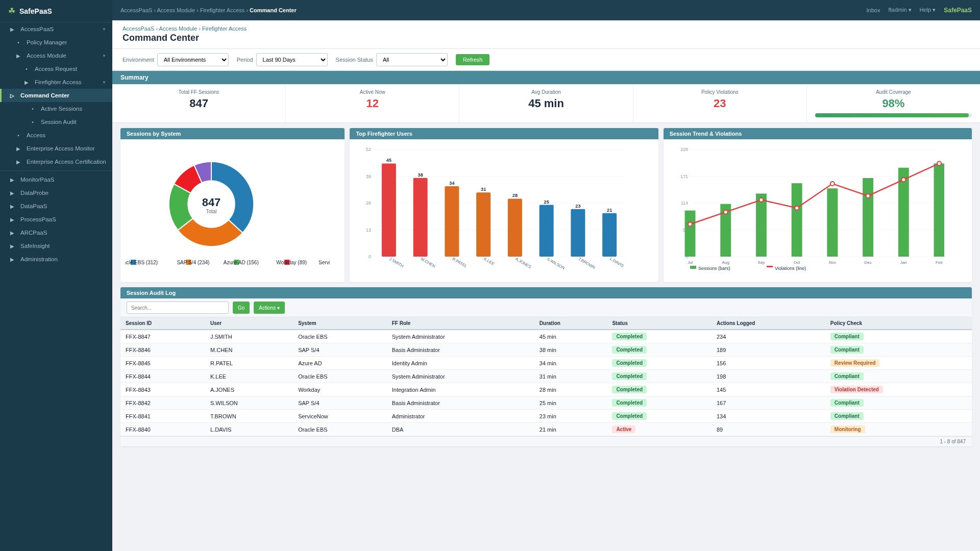Viewport: 980px width, 551px height.
Task: Open the Environment dropdown
Action: (x=192, y=60)
